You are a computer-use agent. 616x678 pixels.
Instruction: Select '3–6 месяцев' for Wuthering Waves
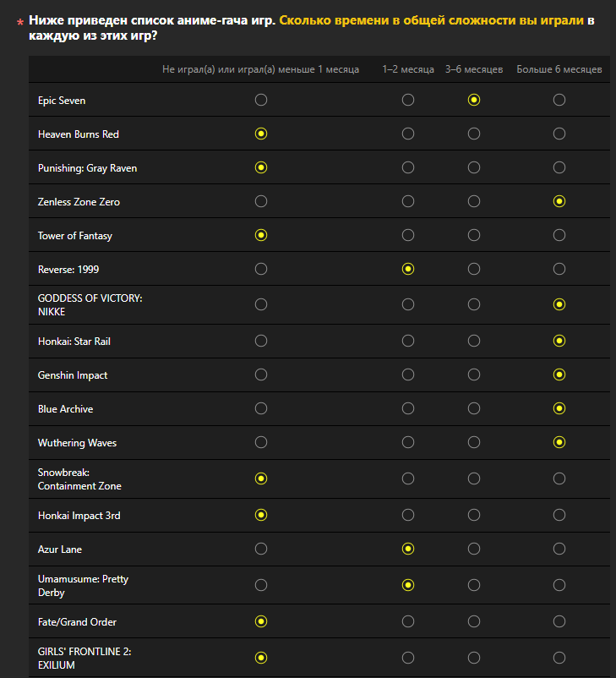474,442
